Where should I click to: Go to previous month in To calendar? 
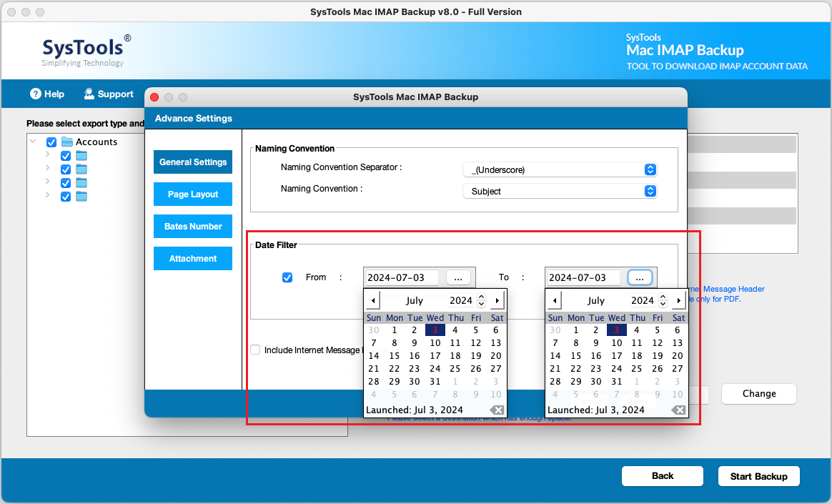(555, 300)
